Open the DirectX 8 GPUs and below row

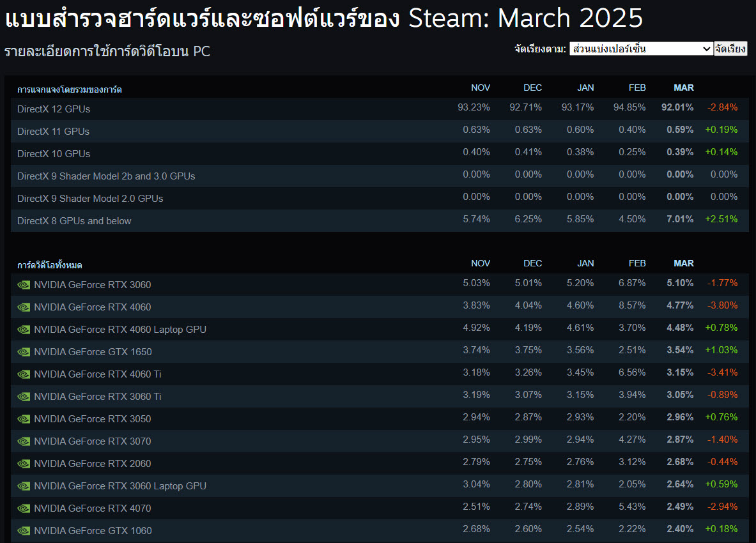click(380, 220)
